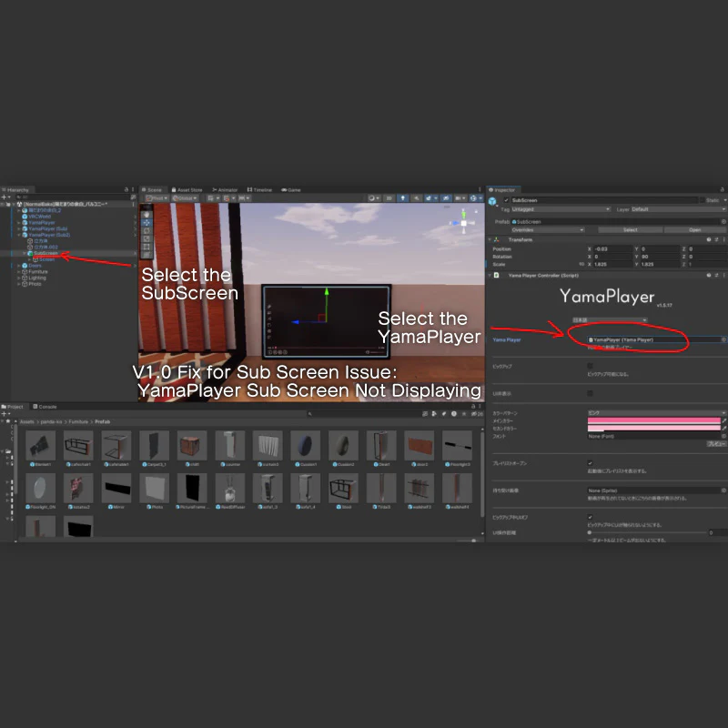Expand the Furniture hierarchy item
The image size is (728, 728).
point(19,271)
